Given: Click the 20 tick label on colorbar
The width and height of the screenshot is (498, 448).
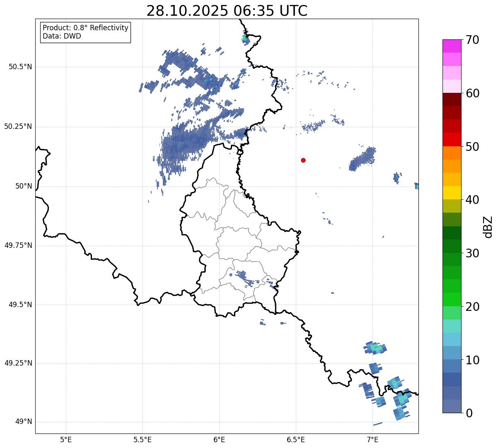Looking at the screenshot, I should pos(472,307).
